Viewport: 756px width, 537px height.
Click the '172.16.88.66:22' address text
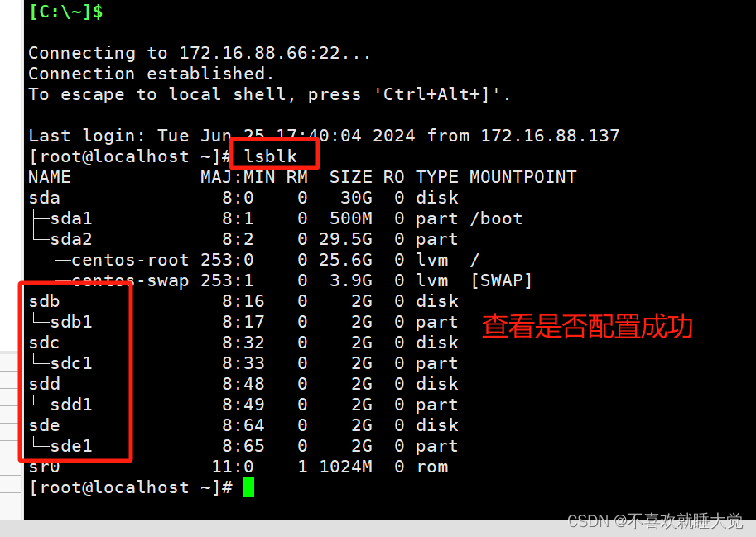[x=259, y=53]
